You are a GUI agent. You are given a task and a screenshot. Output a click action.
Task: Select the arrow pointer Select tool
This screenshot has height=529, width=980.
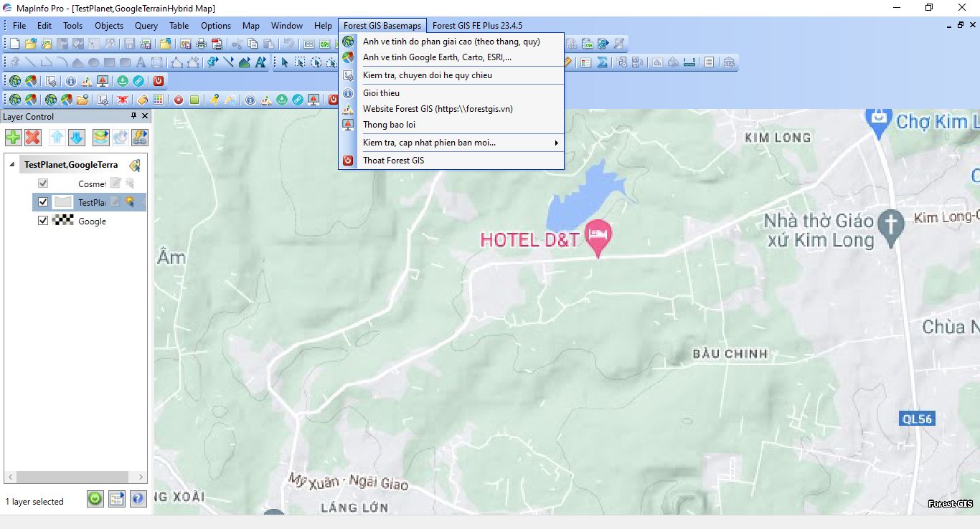coord(284,62)
